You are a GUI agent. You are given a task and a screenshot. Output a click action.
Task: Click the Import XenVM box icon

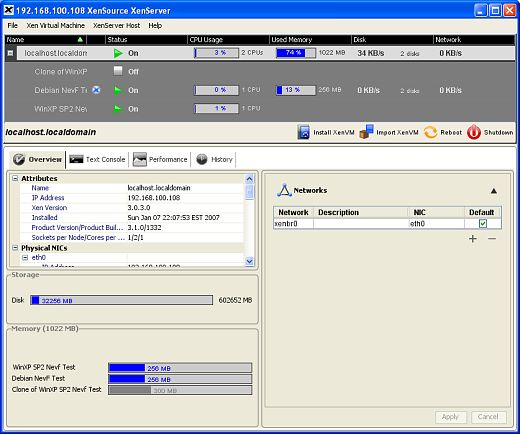click(366, 132)
